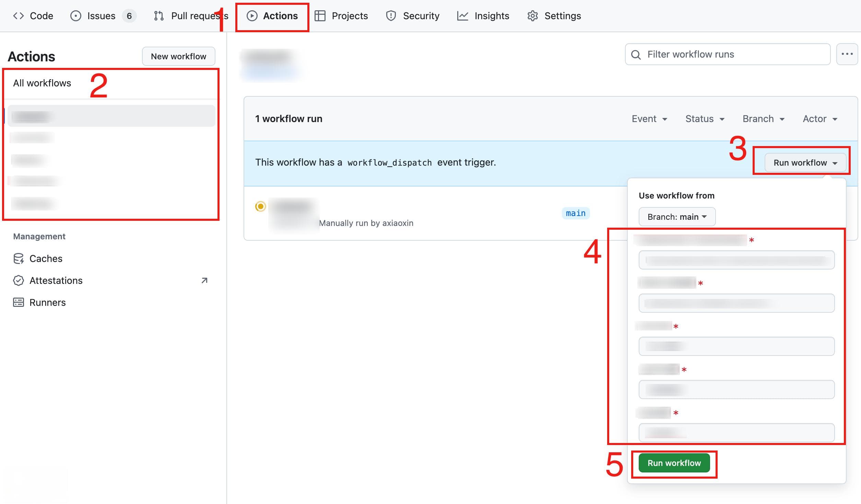Click the in-progress yellow status icon
Image resolution: width=861 pixels, height=504 pixels.
(x=261, y=206)
